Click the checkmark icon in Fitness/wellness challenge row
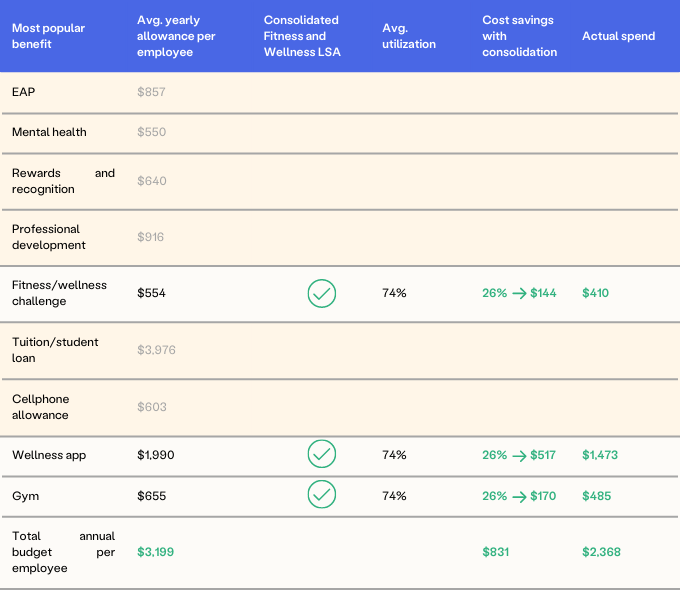The image size is (680, 590). pos(322,294)
